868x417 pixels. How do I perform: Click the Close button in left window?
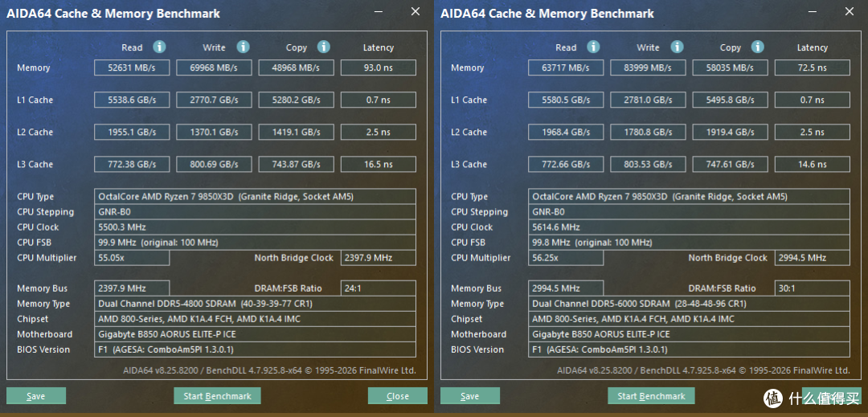click(x=398, y=396)
